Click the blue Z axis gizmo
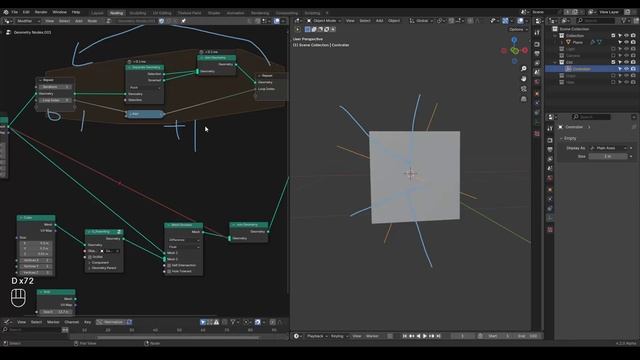This screenshot has height=360, width=640. [x=514, y=40]
